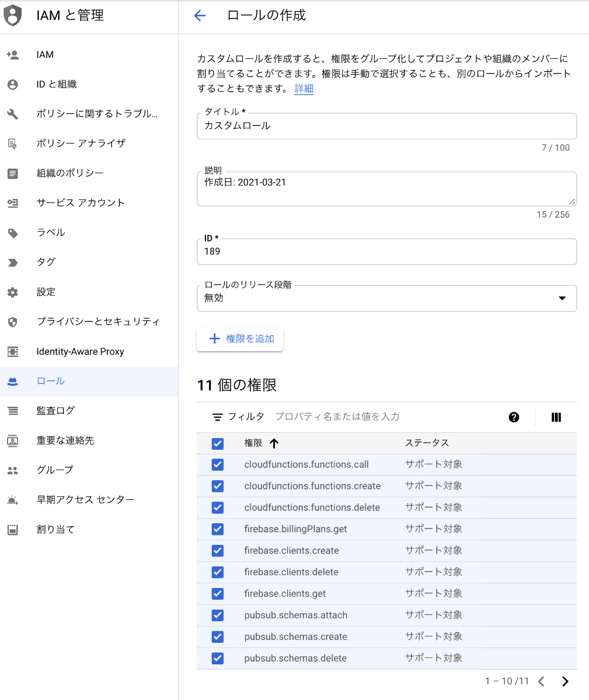Click the 説明 text area
This screenshot has width=589, height=700.
(x=387, y=188)
